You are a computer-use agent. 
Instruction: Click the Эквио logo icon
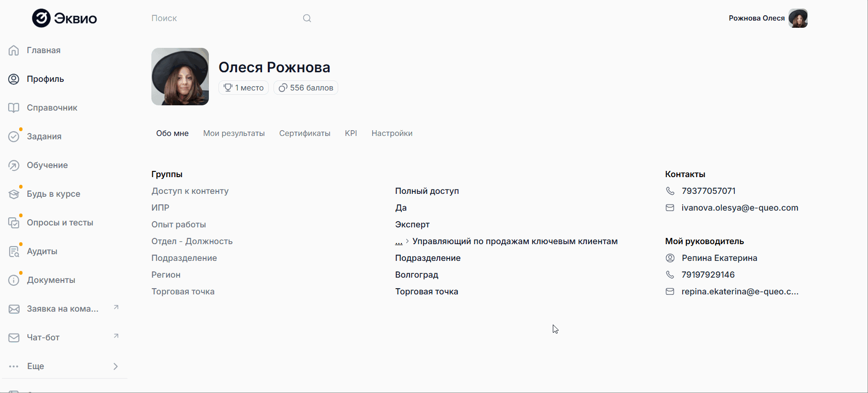tap(41, 18)
